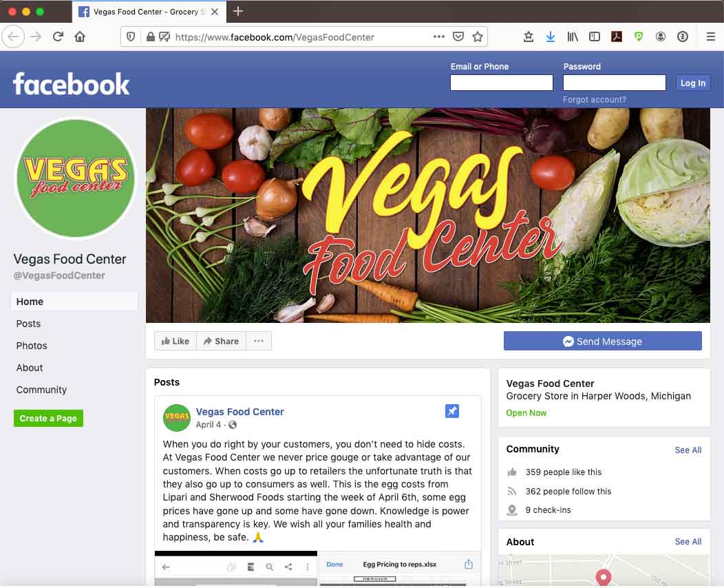Like the Vegas Food Center page
This screenshot has height=588, width=724.
click(175, 341)
